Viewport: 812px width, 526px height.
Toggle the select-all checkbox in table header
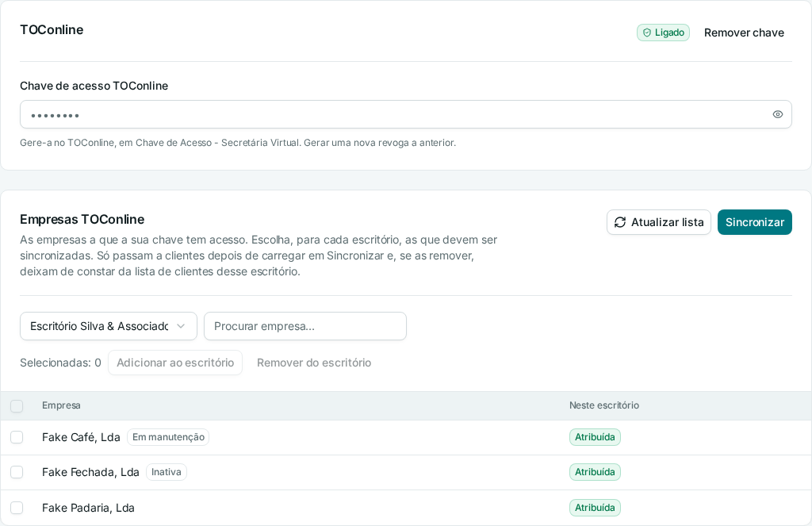(17, 405)
